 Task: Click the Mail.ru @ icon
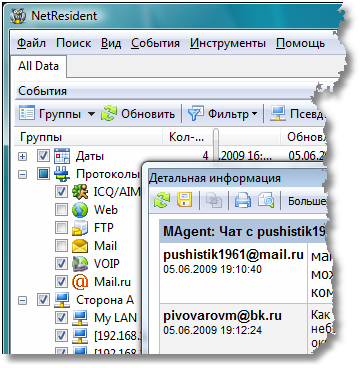(80, 282)
